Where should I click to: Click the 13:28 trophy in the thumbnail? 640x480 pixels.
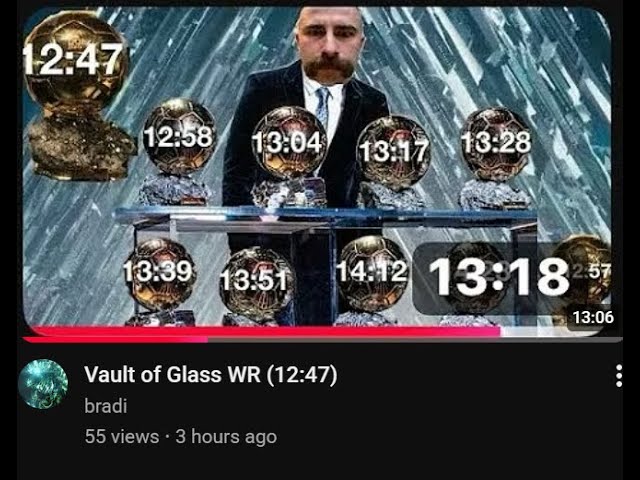coord(496,158)
